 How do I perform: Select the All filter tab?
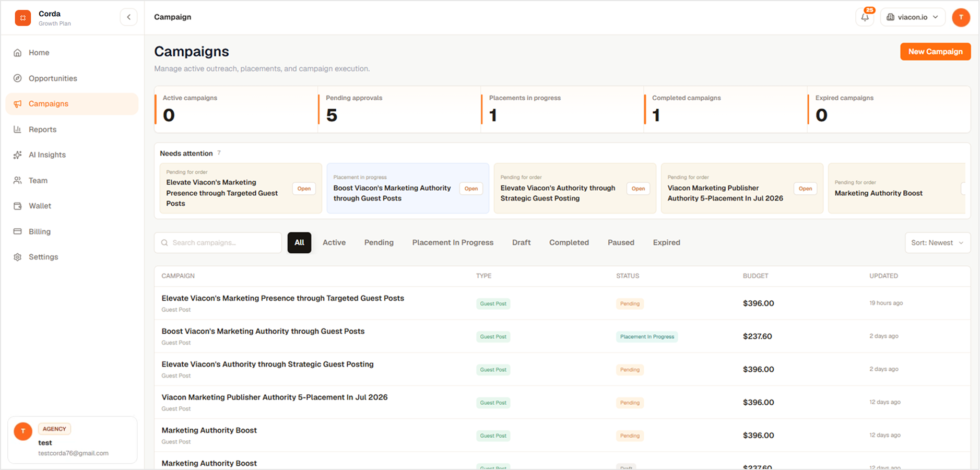299,243
